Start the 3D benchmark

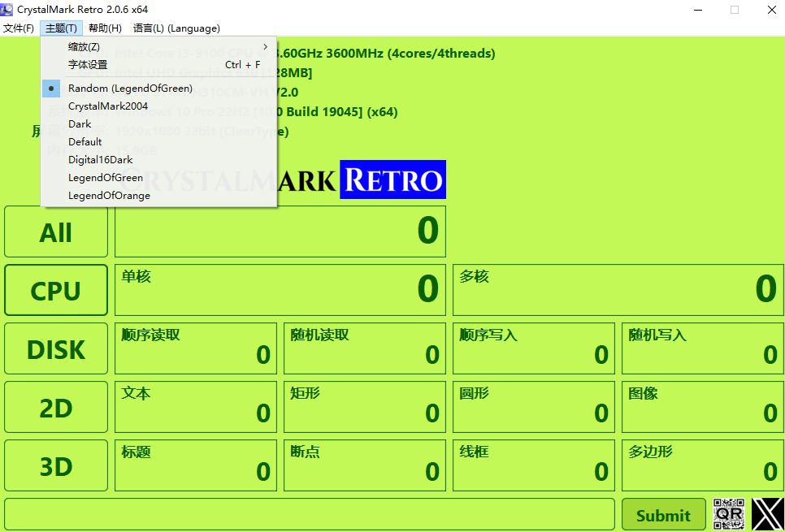pos(56,466)
